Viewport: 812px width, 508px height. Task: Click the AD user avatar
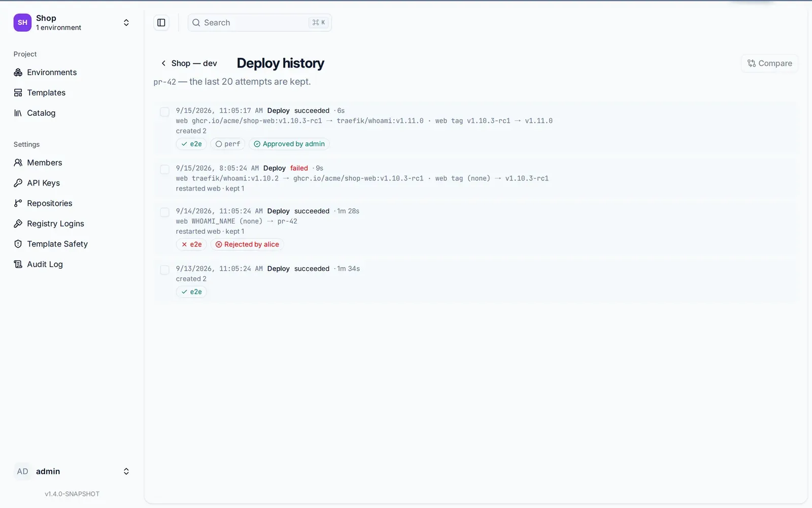[x=22, y=471]
